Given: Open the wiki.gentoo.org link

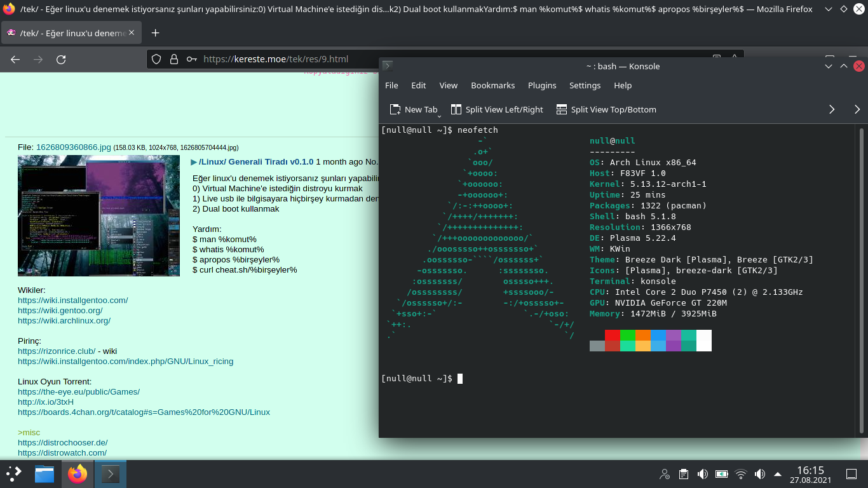Looking at the screenshot, I should coord(60,310).
